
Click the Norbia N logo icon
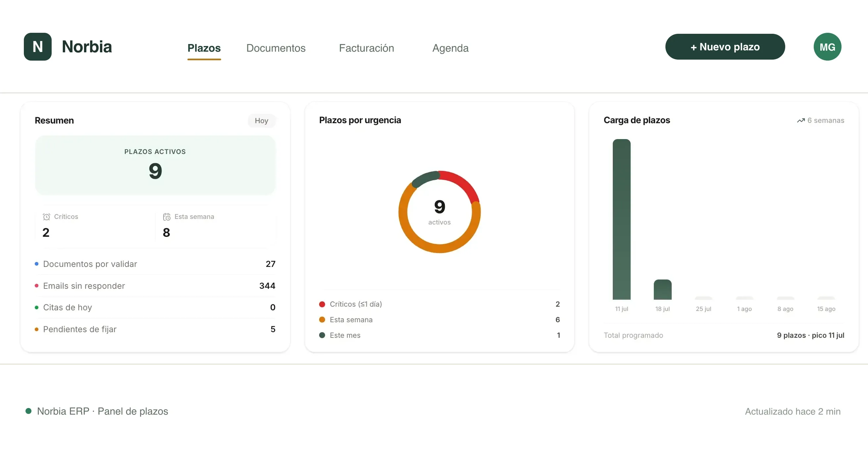pos(37,46)
